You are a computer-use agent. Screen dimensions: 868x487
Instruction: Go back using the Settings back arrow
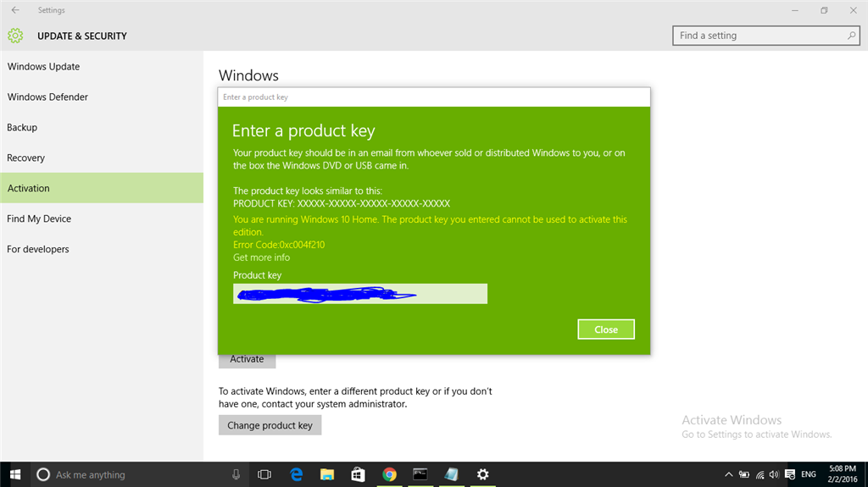[x=15, y=10]
